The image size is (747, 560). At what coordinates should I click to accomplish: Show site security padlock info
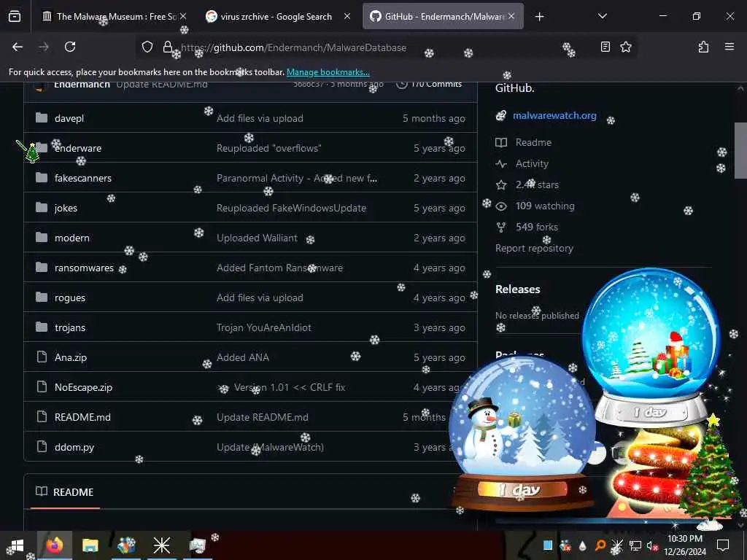(x=167, y=47)
